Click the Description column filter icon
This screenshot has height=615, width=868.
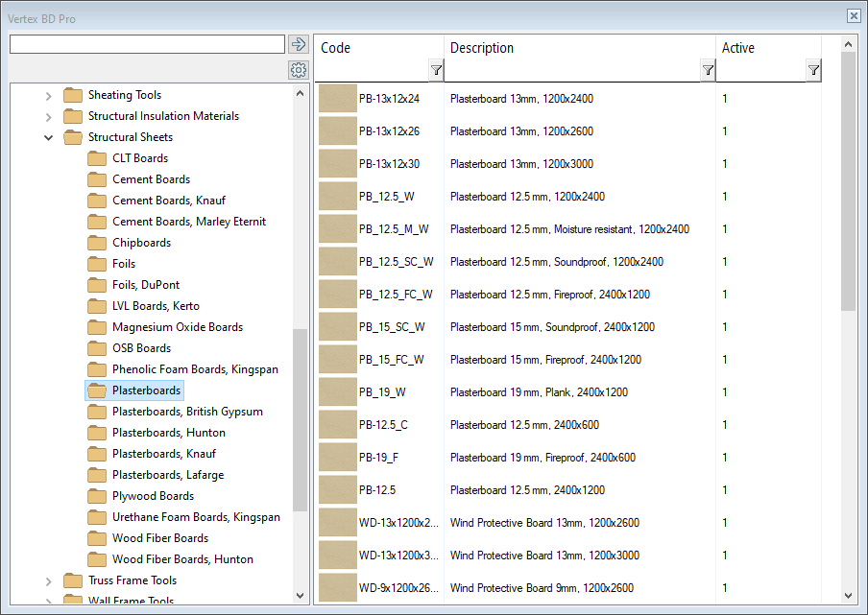(x=708, y=70)
